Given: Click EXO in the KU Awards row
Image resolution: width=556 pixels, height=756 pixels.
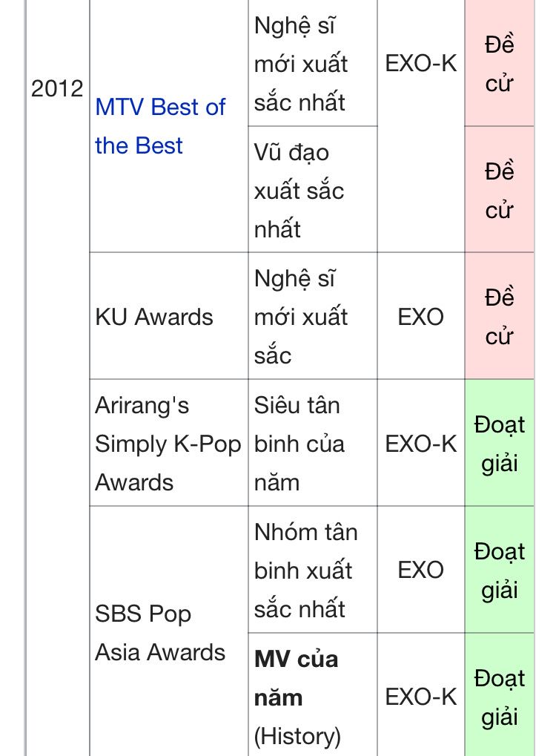Looking at the screenshot, I should [x=421, y=317].
